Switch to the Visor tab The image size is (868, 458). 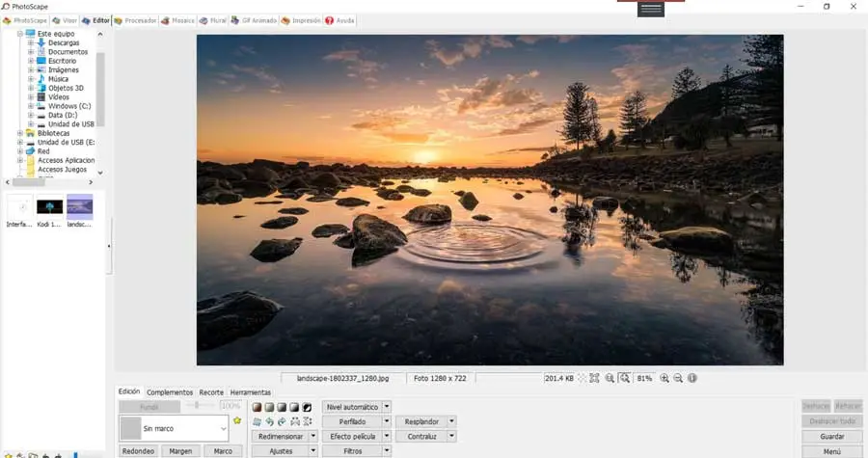[65, 20]
